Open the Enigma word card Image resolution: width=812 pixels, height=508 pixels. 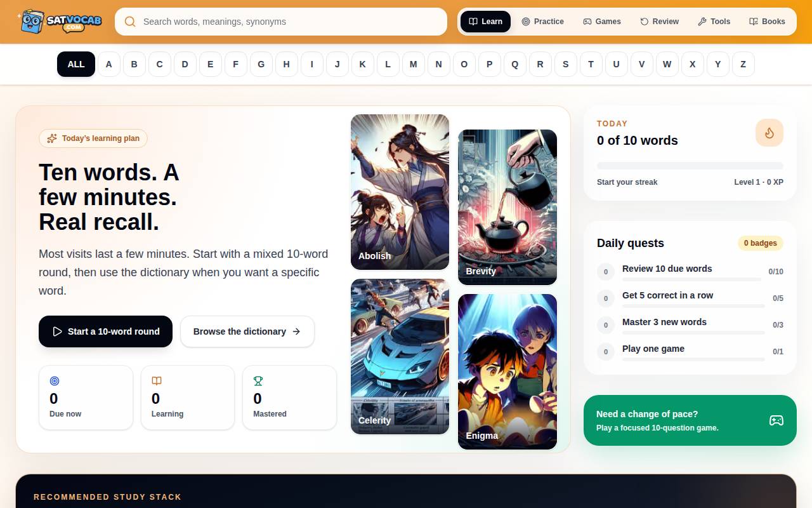(x=507, y=372)
